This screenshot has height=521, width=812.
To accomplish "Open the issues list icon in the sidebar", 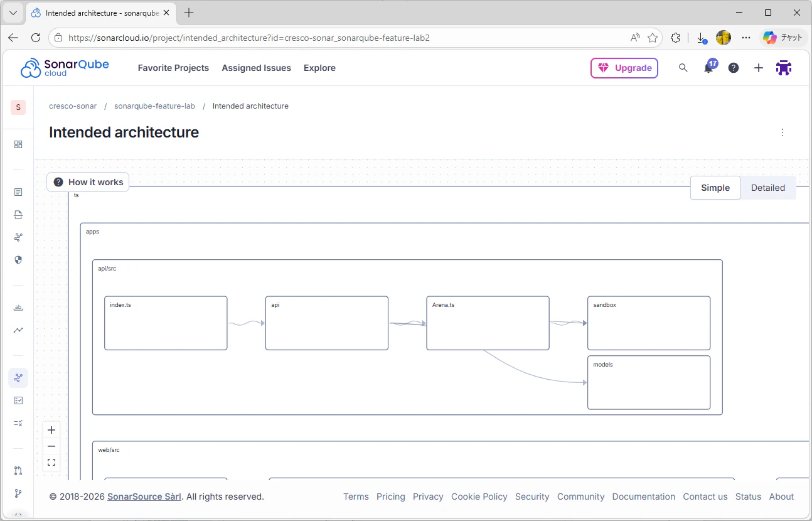I will coord(18,192).
